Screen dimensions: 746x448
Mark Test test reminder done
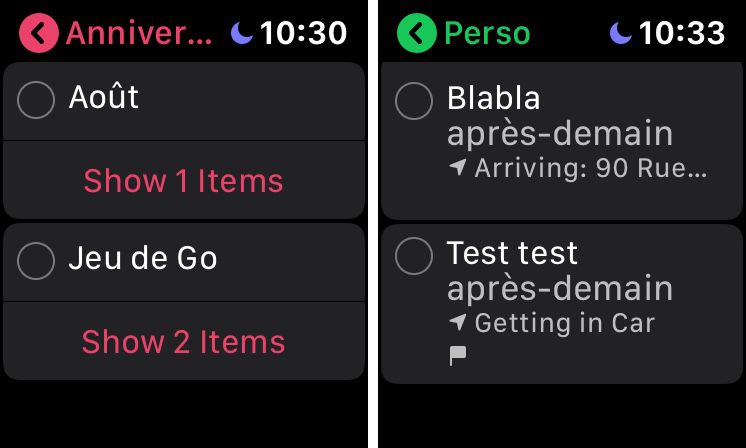point(414,256)
